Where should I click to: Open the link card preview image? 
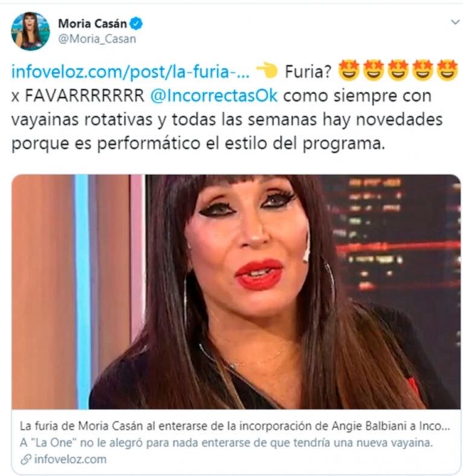tap(236, 292)
